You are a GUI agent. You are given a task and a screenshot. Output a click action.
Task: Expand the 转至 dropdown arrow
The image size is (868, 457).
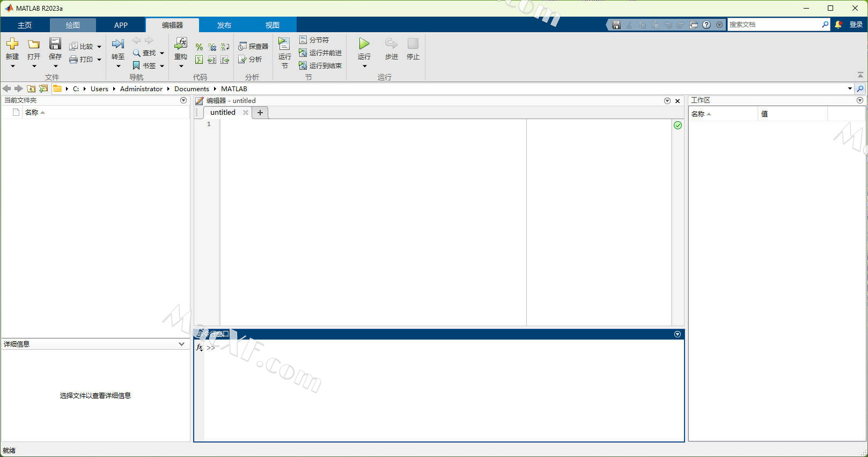119,66
